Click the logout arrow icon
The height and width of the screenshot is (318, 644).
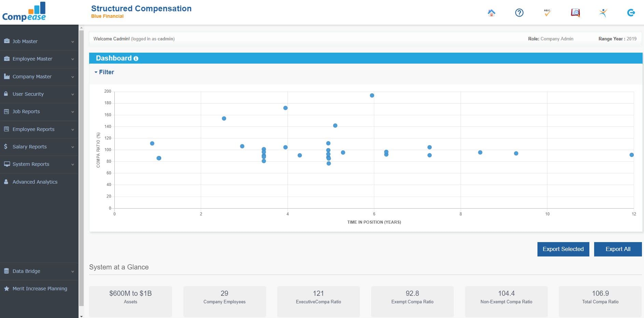631,13
